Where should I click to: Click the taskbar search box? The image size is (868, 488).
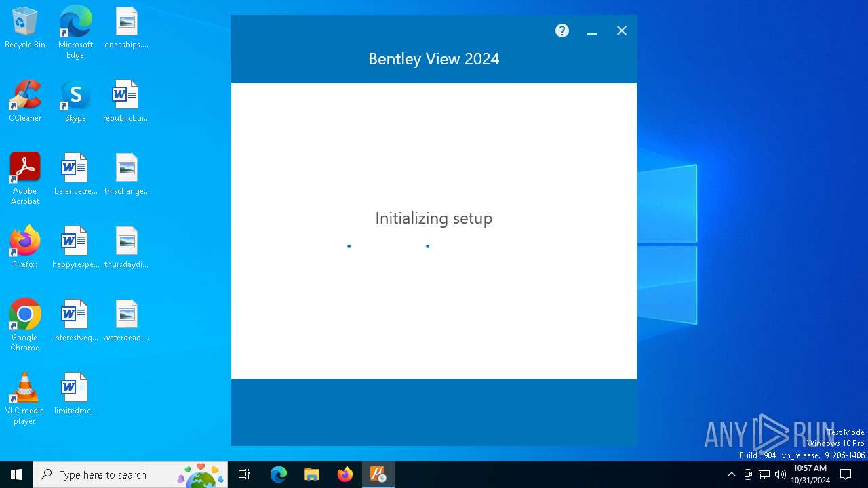(131, 474)
